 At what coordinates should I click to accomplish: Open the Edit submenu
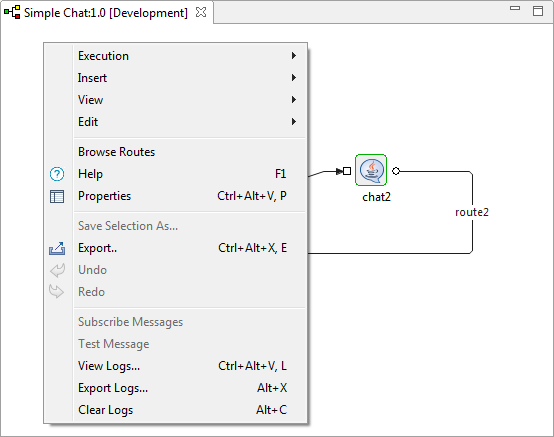point(190,122)
